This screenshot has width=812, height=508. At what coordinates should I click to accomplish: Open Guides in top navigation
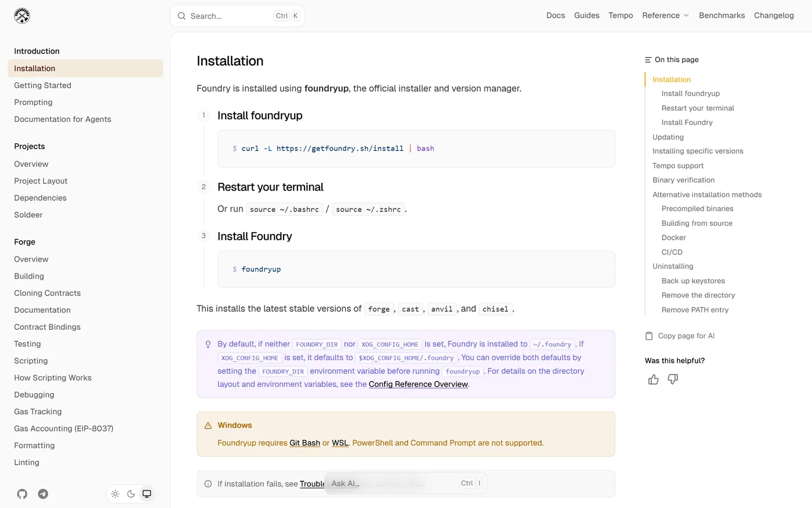tap(587, 16)
